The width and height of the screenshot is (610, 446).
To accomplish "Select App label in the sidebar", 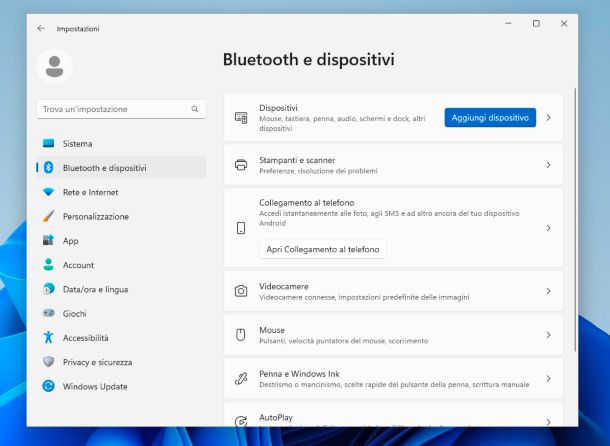I will pos(71,241).
